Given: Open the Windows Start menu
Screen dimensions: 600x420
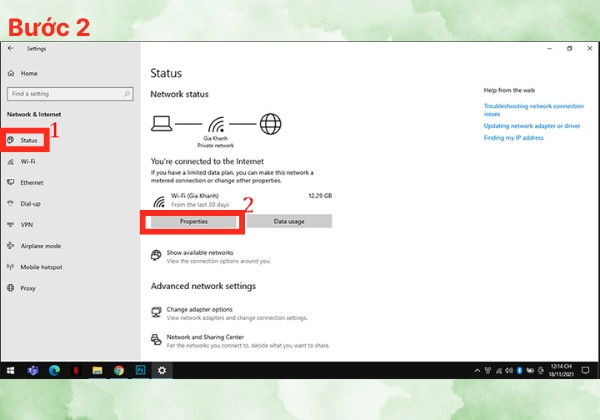Looking at the screenshot, I should pyautogui.click(x=11, y=370).
